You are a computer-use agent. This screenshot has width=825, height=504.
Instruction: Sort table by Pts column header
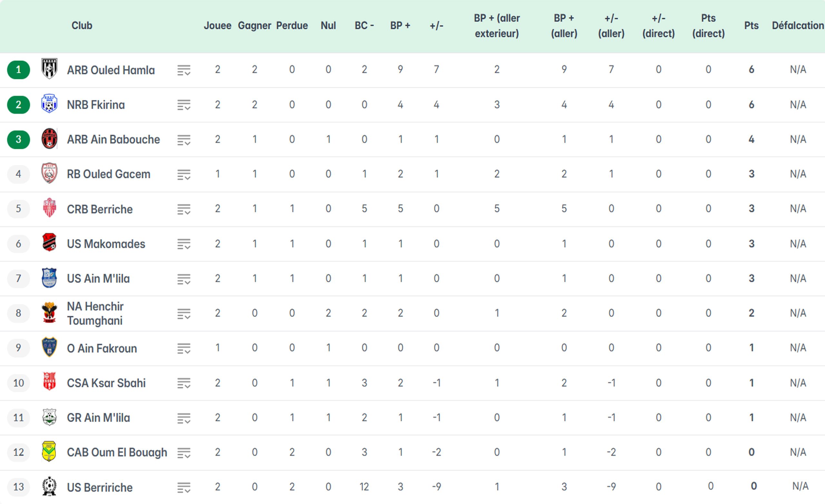pyautogui.click(x=751, y=25)
